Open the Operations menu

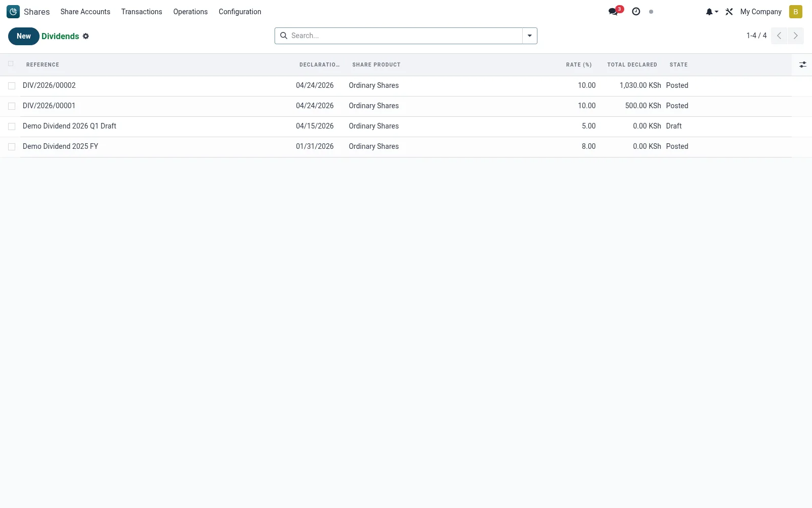(190, 12)
